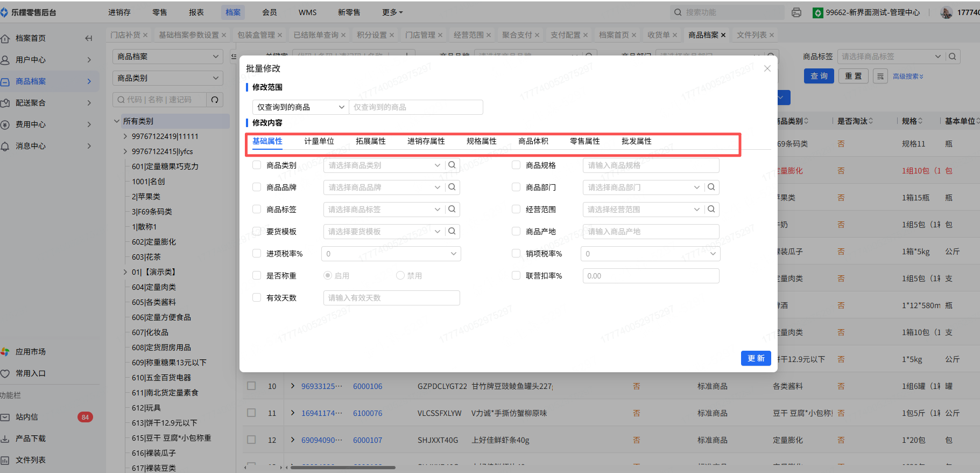Screen dimensions: 980x473
Task: Close the 包装盒管理 tab with its X
Action: pos(280,35)
